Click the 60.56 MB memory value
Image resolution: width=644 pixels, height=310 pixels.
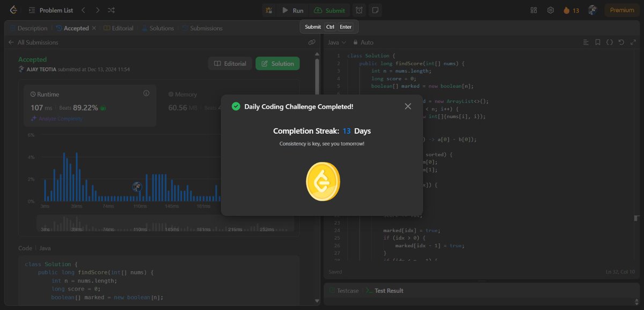tap(184, 107)
